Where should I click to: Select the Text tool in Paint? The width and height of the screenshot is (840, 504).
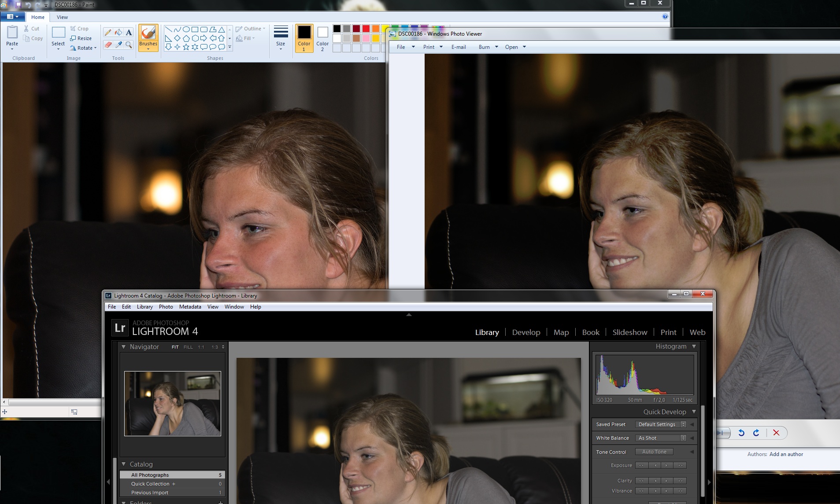[129, 32]
